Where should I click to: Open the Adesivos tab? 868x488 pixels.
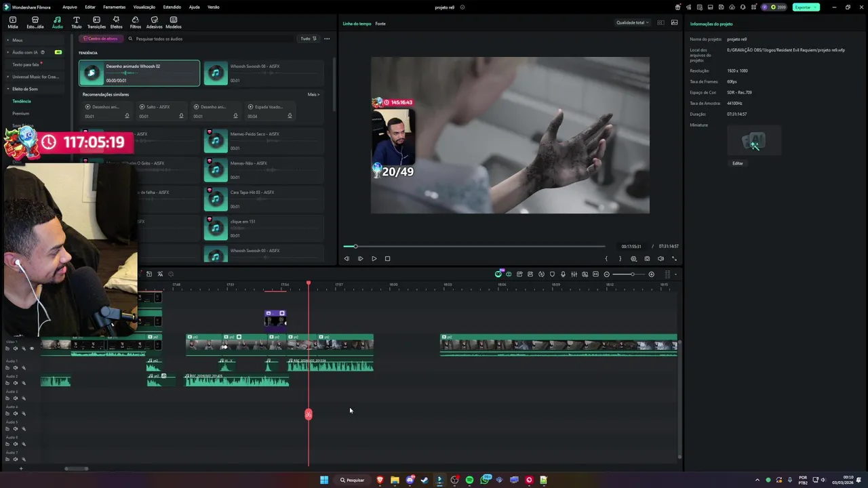coord(155,22)
